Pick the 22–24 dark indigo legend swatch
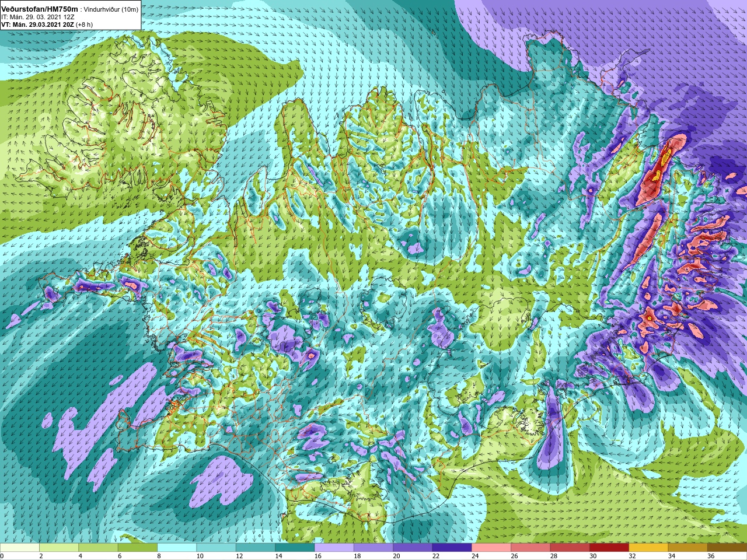This screenshot has height=560, width=747. (452, 547)
